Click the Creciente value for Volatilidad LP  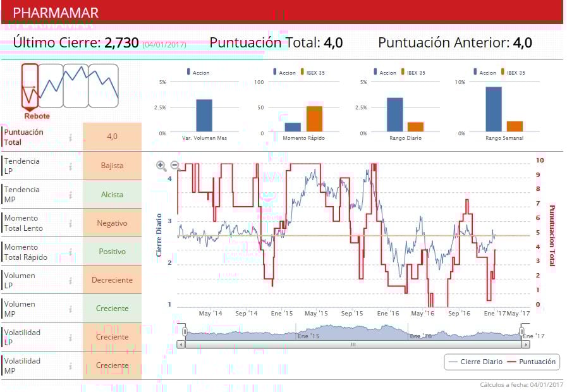pos(112,337)
